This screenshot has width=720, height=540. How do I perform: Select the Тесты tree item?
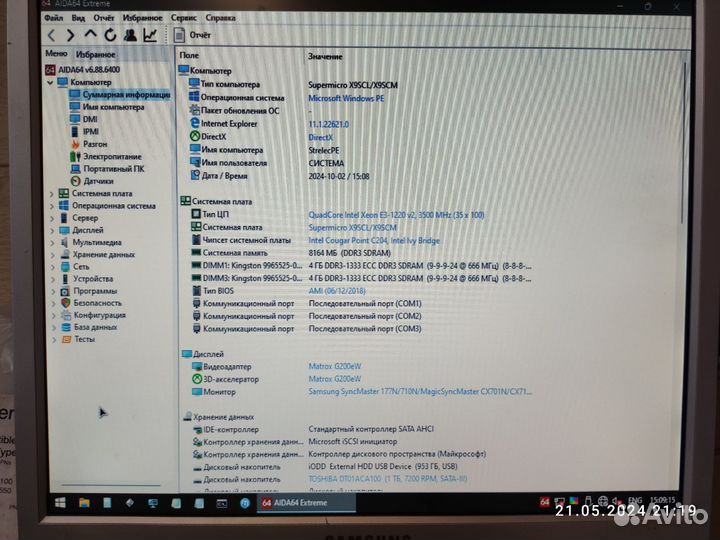coord(79,339)
